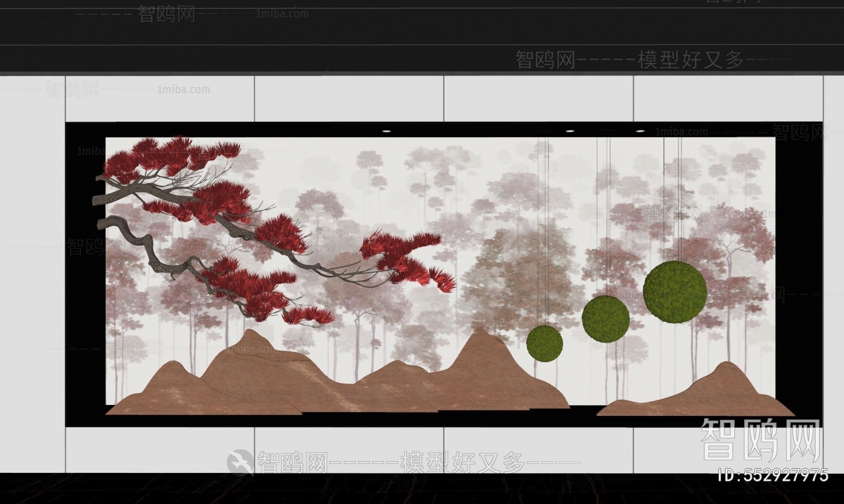
Task: Select the top 智鸥网 header watermark
Action: (x=543, y=60)
